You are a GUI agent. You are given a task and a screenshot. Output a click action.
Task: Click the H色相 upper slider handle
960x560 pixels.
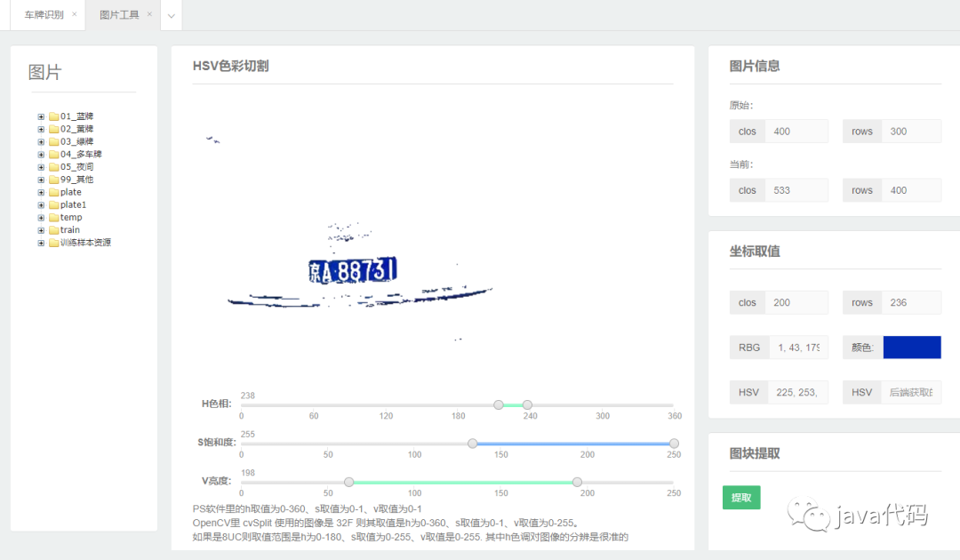tap(527, 404)
